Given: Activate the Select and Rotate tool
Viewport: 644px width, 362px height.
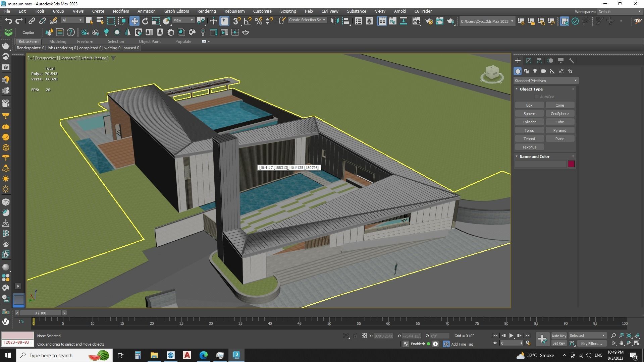Looking at the screenshot, I should point(145,21).
